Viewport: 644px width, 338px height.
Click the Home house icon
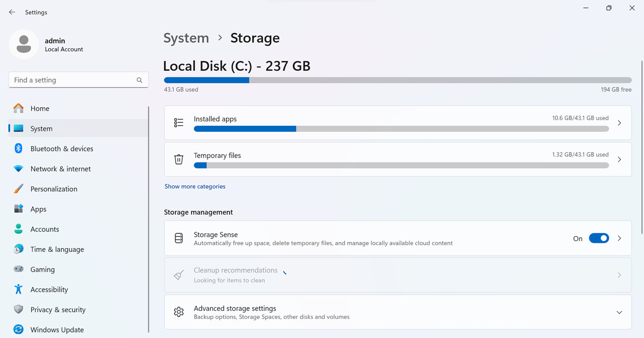point(19,108)
